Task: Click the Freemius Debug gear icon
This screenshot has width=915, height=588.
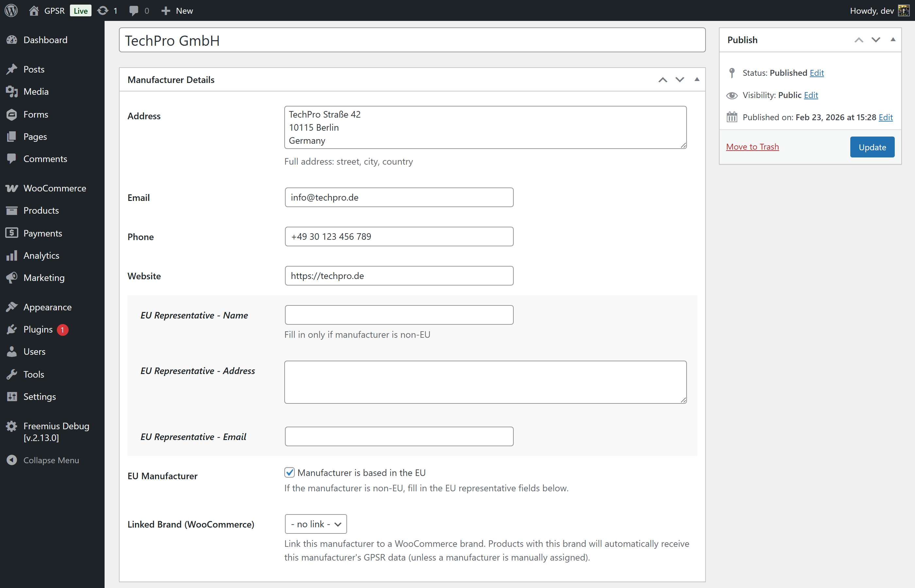Action: (x=12, y=426)
